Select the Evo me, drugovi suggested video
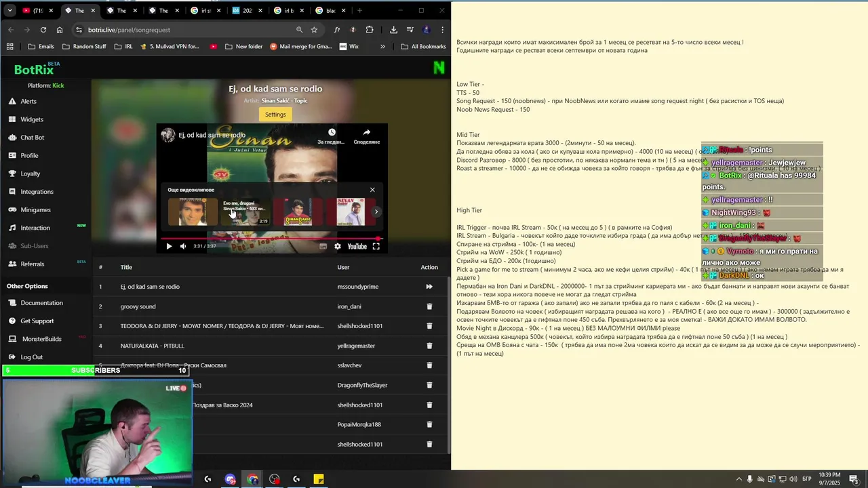The image size is (868, 488). (x=245, y=211)
